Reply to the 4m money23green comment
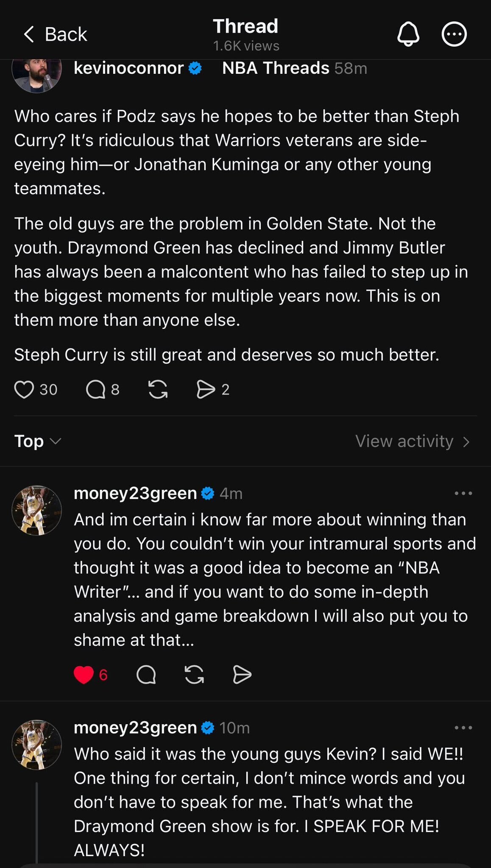This screenshot has width=491, height=868. [146, 675]
